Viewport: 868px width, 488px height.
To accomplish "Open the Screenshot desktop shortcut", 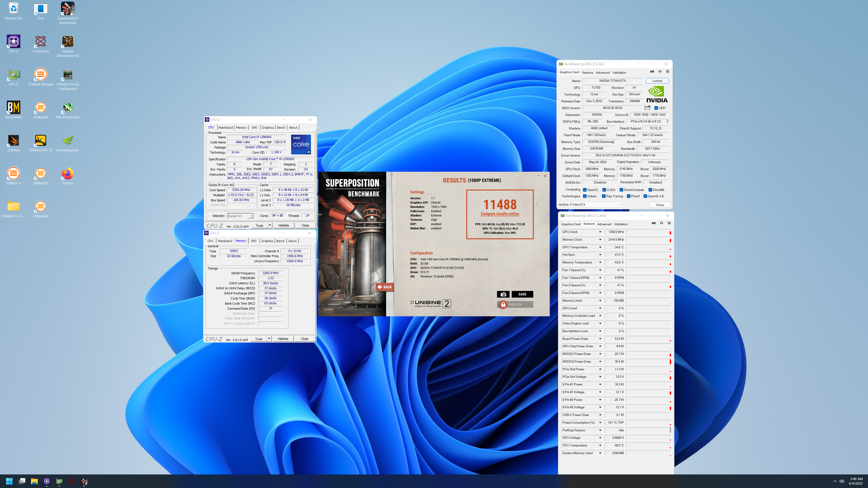I will pyautogui.click(x=40, y=44).
